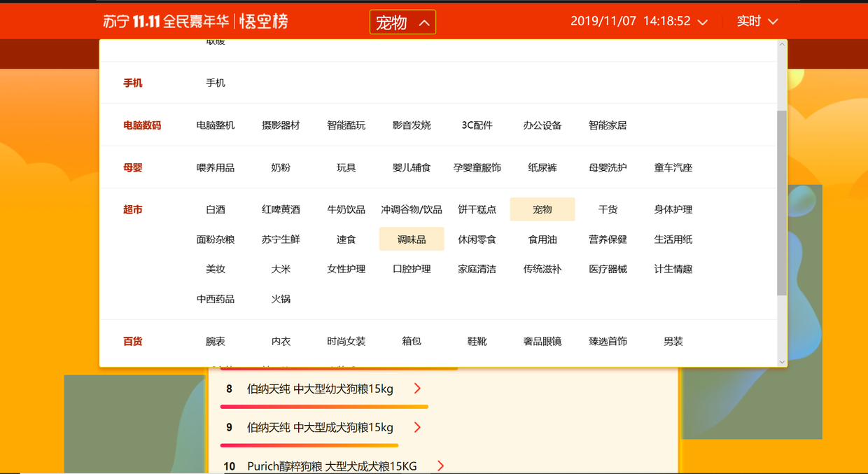Click the rank 8 progress bar
The height and width of the screenshot is (474, 868).
(x=324, y=407)
